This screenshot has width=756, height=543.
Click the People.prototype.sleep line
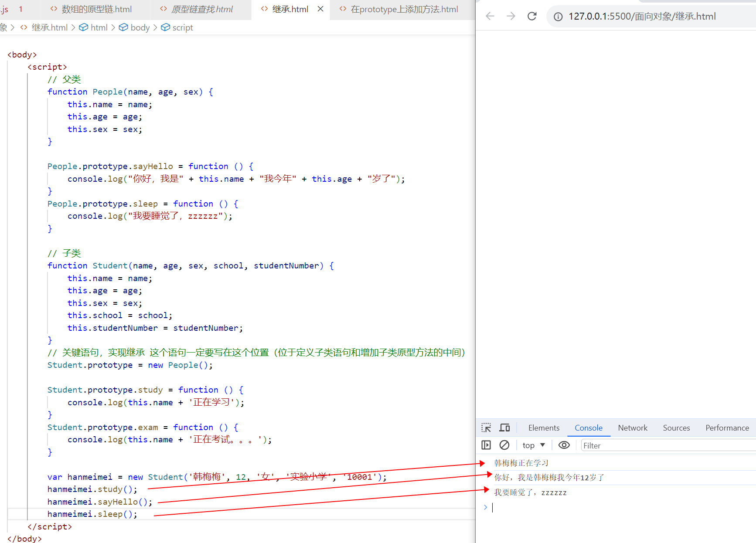pos(143,204)
